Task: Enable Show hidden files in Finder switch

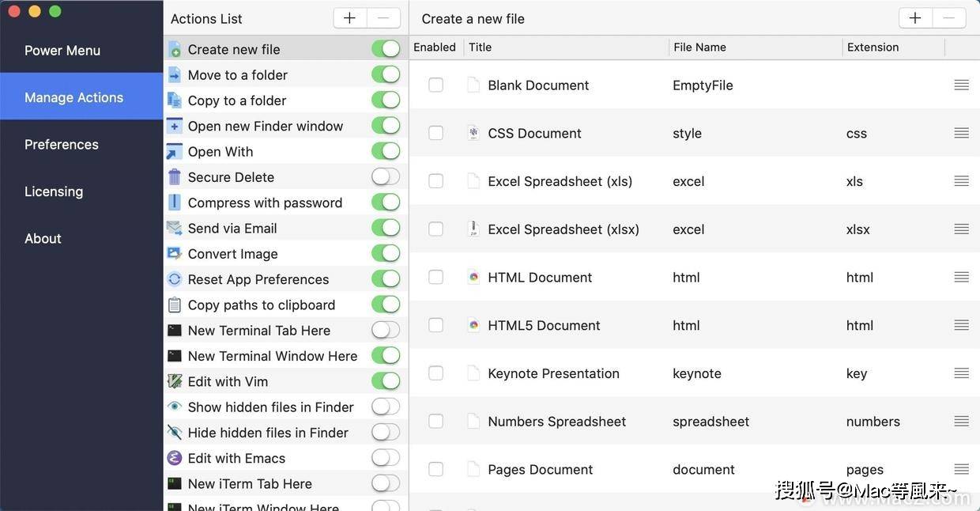Action: [x=386, y=407]
